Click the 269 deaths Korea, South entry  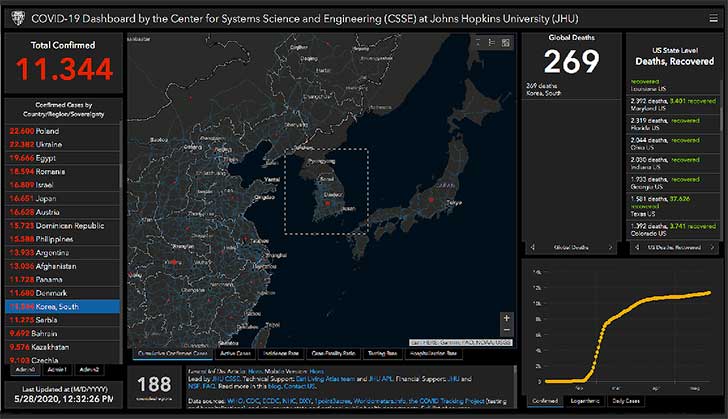coord(571,90)
